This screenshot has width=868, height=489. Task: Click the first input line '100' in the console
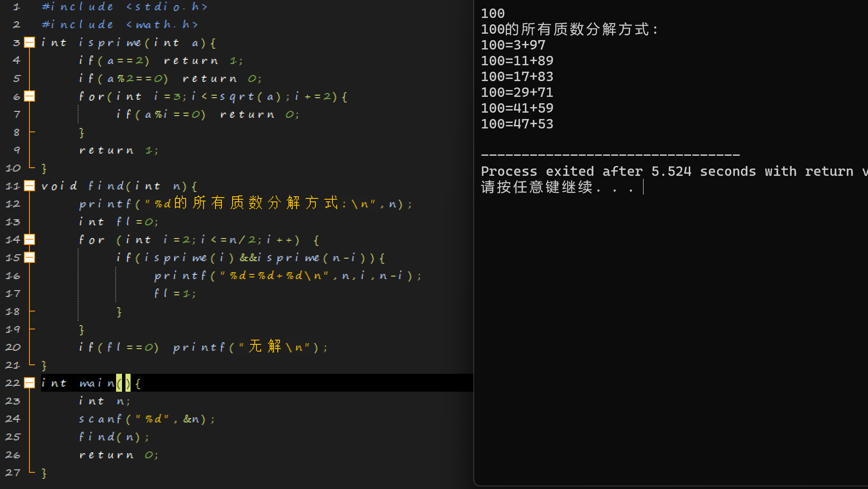pyautogui.click(x=492, y=14)
